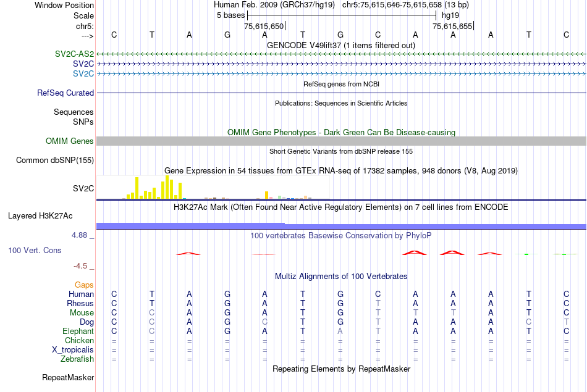Click the blue H3K27Ac signal band
587x392 pixels.
coord(341,227)
